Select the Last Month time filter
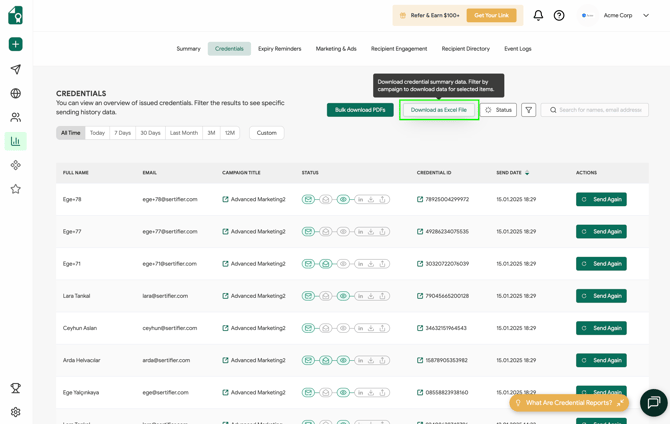Screen dimensions: 670x424 184,133
